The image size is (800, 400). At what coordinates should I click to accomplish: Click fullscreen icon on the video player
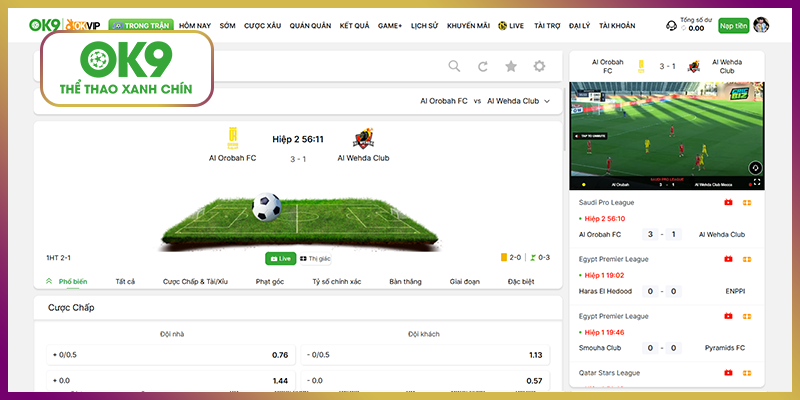tap(757, 183)
